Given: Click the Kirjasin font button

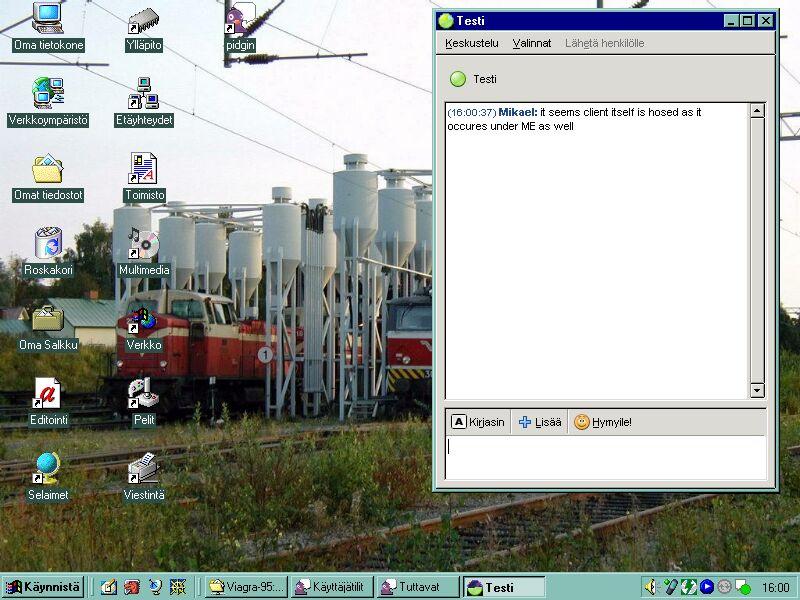Looking at the screenshot, I should tap(478, 422).
